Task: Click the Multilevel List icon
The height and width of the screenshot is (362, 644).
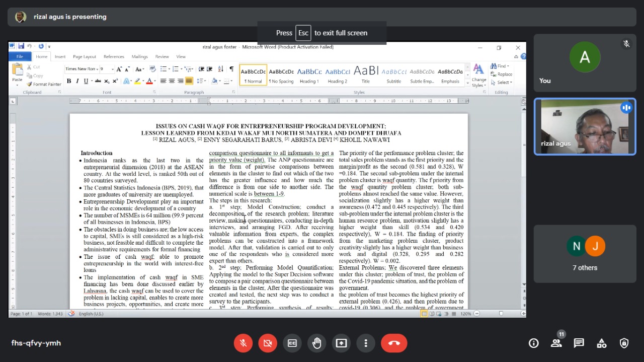Action: coord(189,69)
